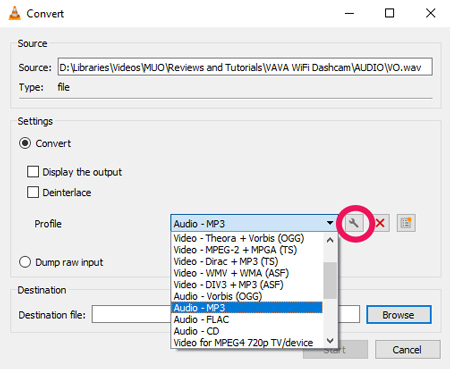450x369 pixels.
Task: Choose Audio - CD profile
Action: click(x=247, y=331)
